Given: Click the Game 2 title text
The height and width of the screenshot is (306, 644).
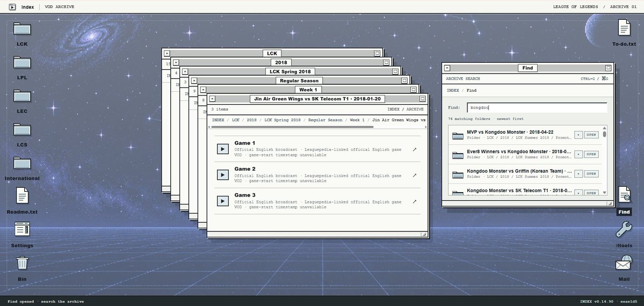Looking at the screenshot, I should point(245,169).
